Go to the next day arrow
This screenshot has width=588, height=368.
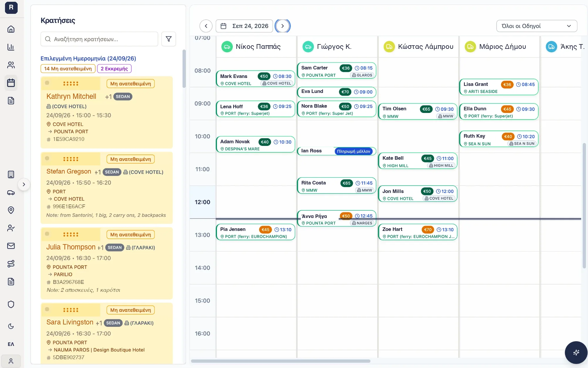[x=283, y=26]
